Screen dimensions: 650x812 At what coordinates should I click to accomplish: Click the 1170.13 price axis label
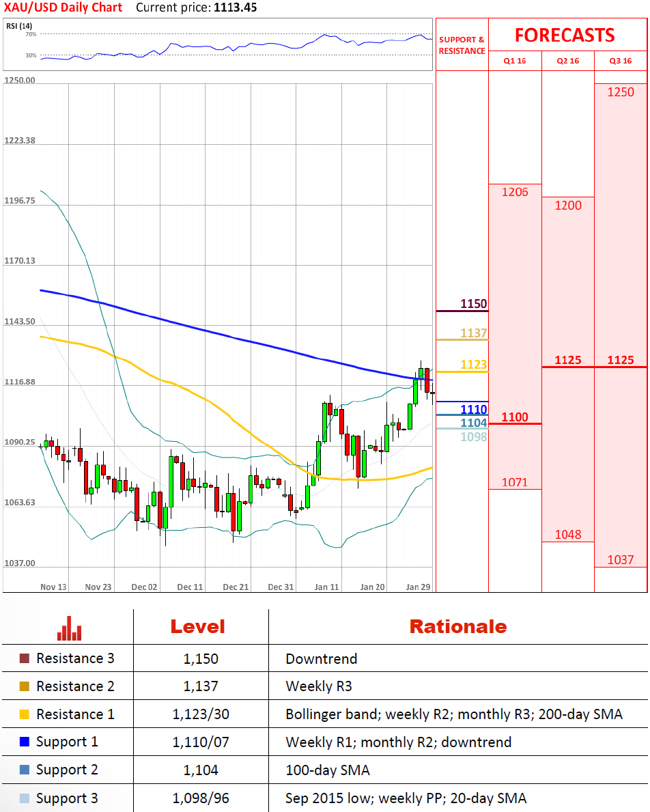(x=20, y=260)
